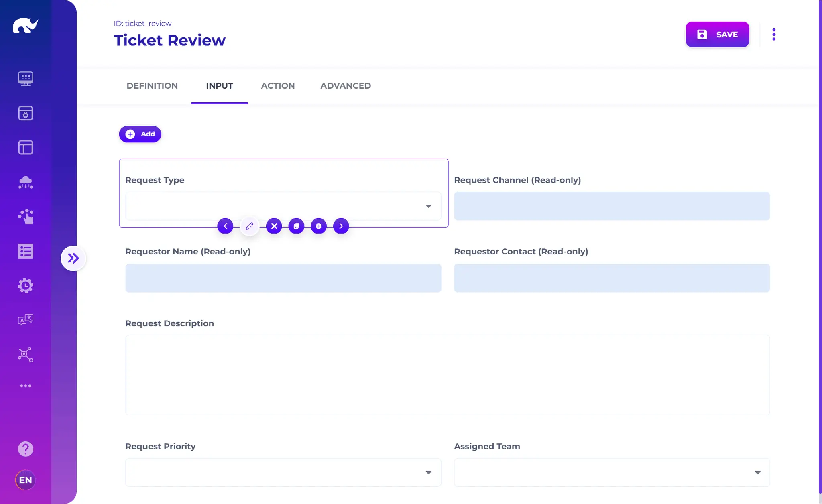The height and width of the screenshot is (504, 822).
Task: Move Request Type field right
Action: pos(341,226)
